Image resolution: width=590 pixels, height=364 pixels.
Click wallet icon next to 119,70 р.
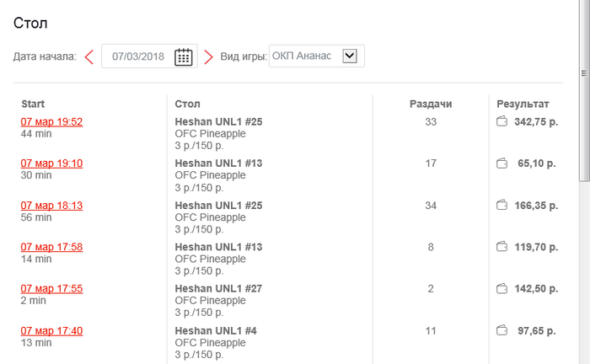[x=501, y=247]
